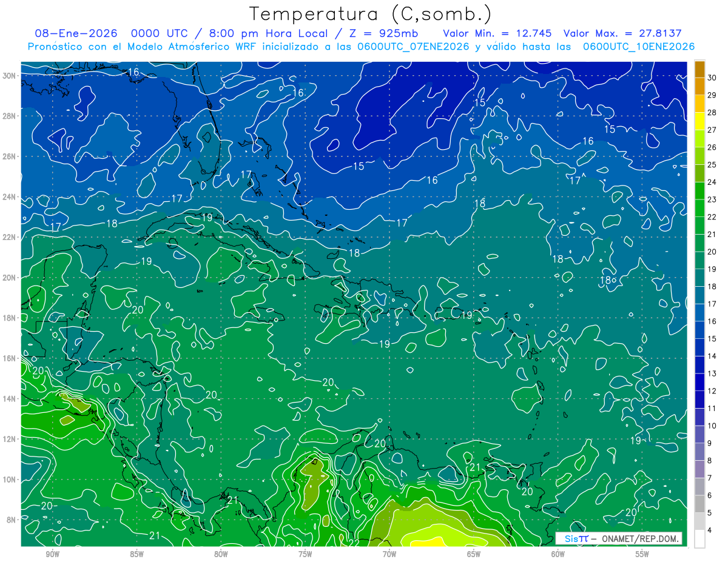Click the color-scale label 8
Image resolution: width=728 pixels, height=562 pixels.
click(x=710, y=461)
